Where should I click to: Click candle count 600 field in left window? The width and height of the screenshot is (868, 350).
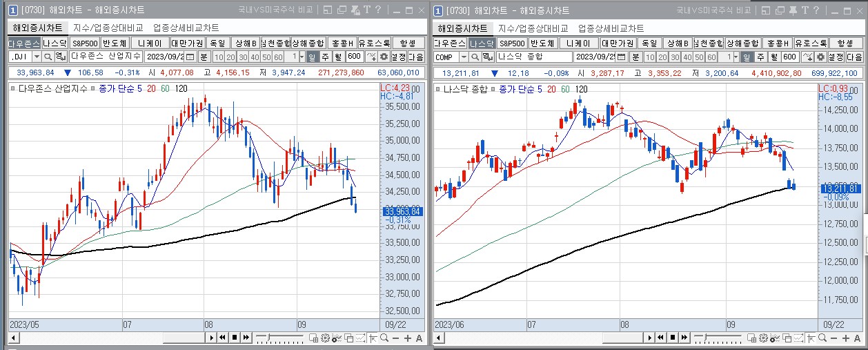click(x=354, y=57)
